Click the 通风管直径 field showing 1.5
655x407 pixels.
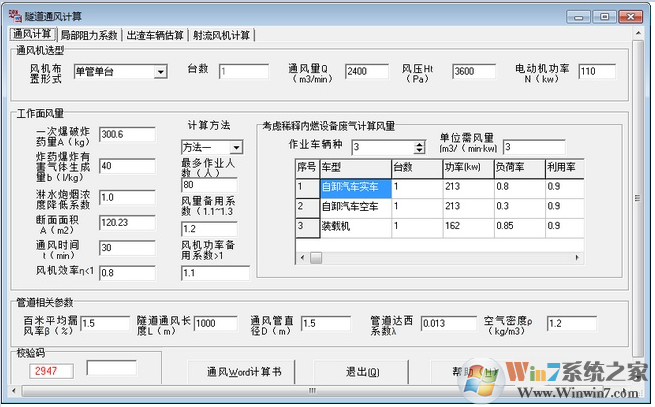(326, 323)
